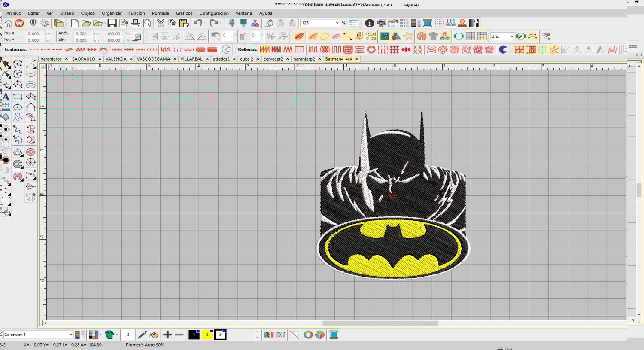Toggle the grid display icon
The image size is (644, 350).
[x=470, y=37]
